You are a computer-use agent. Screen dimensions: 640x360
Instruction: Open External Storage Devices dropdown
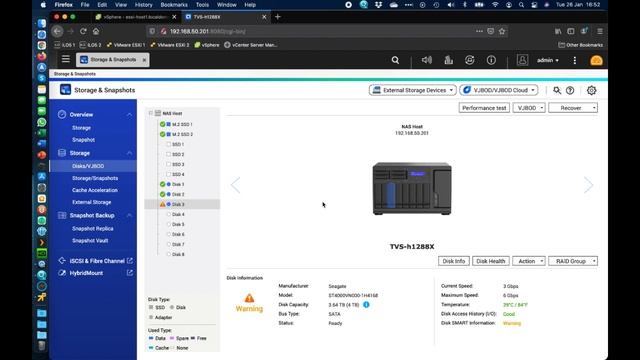(412, 90)
